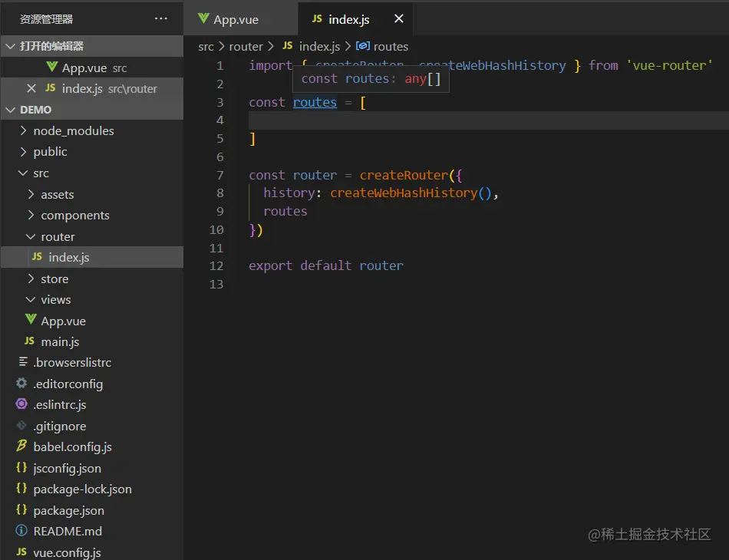Click the info icon beside README.md
Viewport: 729px width, 560px height.
(x=21, y=530)
